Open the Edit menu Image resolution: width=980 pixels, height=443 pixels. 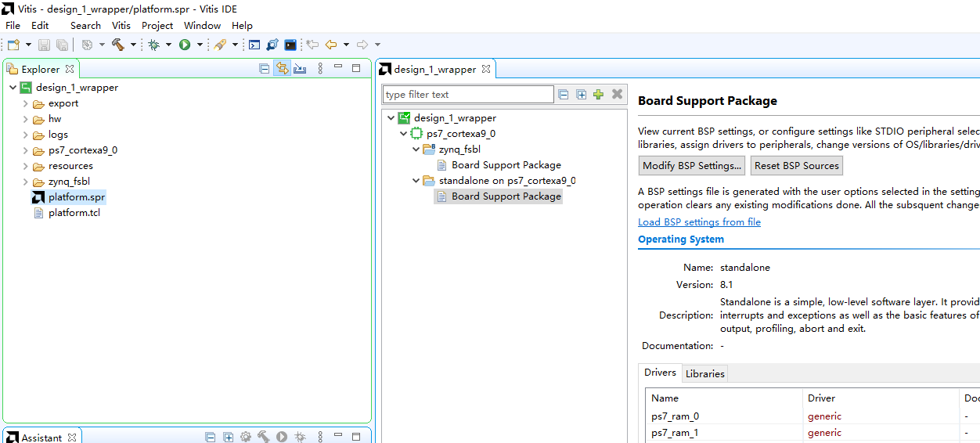coord(40,25)
